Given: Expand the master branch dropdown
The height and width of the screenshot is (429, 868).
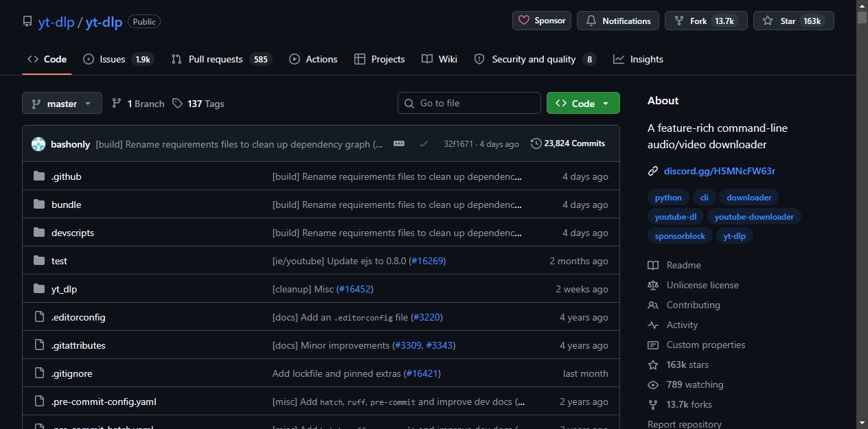Looking at the screenshot, I should tap(62, 104).
